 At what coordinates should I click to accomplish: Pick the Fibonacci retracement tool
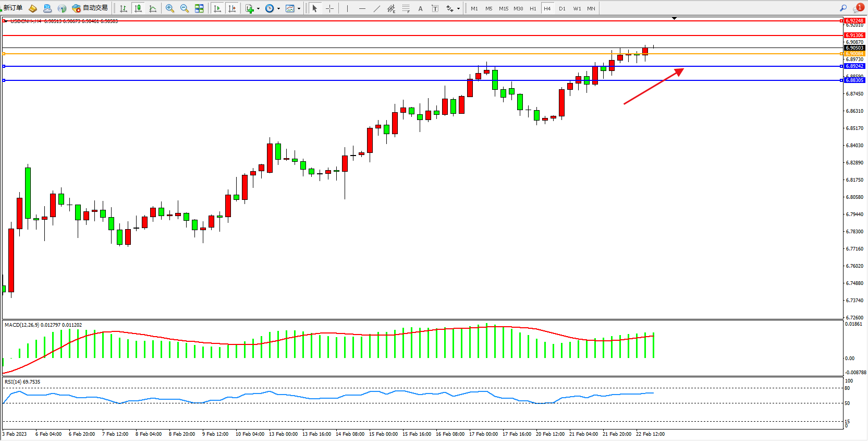click(406, 8)
